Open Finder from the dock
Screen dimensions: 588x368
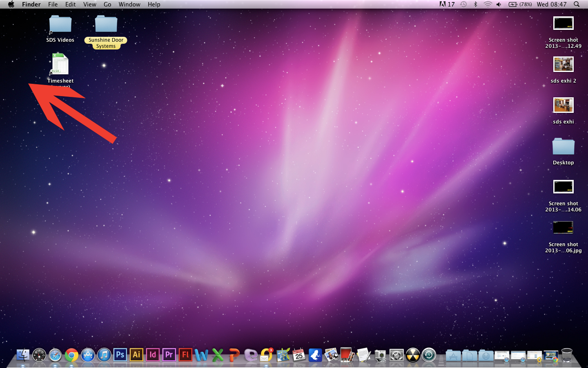pyautogui.click(x=23, y=355)
